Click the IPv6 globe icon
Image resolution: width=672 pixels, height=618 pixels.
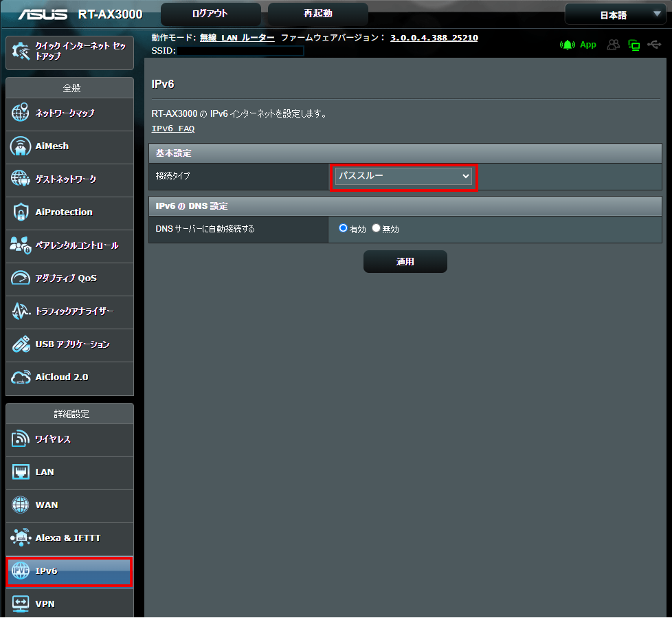20,571
